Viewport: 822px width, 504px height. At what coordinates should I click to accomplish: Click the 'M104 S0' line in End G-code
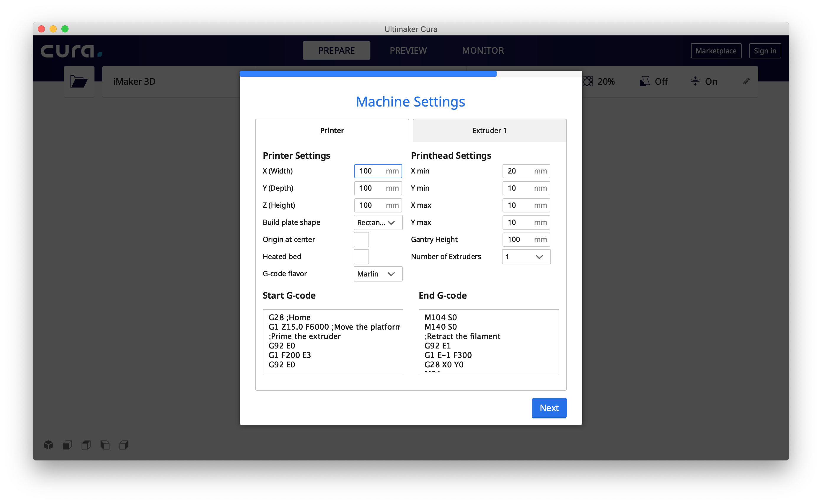tap(440, 317)
